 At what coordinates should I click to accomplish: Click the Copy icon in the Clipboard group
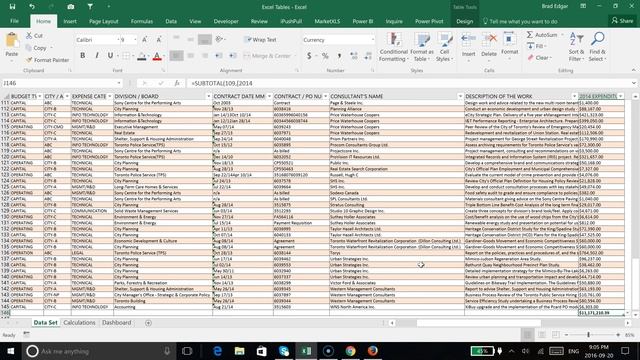pos(29,48)
